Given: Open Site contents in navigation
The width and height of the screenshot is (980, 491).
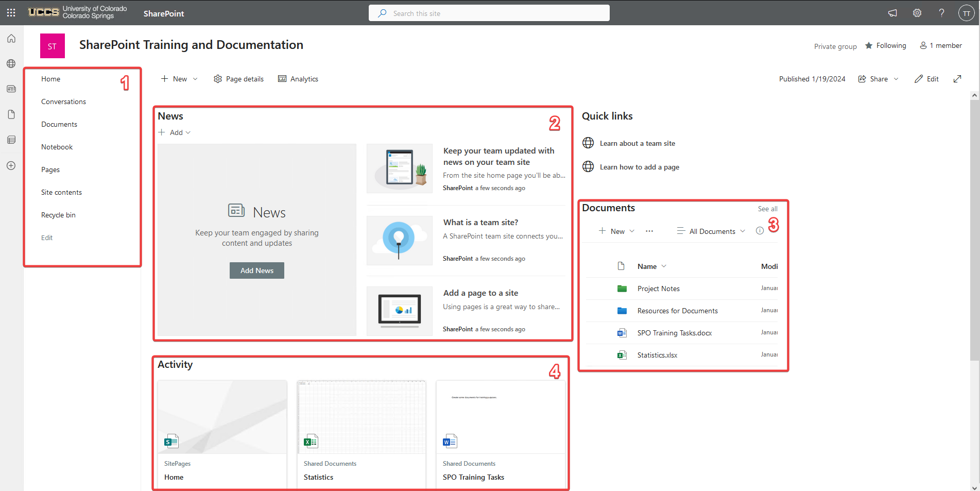Looking at the screenshot, I should click(x=62, y=192).
